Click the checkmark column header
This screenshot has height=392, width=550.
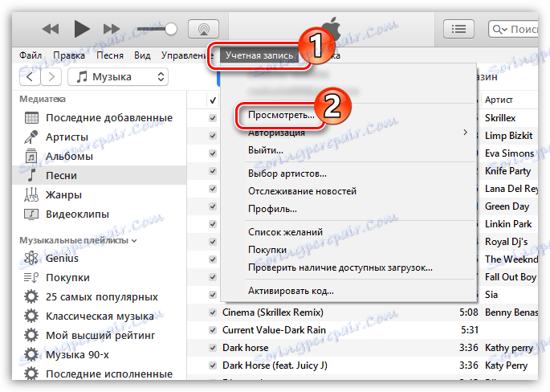click(x=213, y=100)
